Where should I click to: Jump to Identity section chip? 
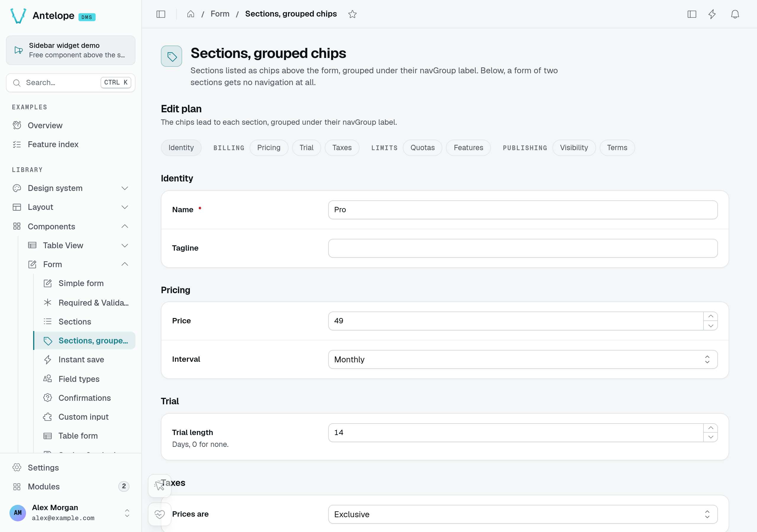coord(181,148)
